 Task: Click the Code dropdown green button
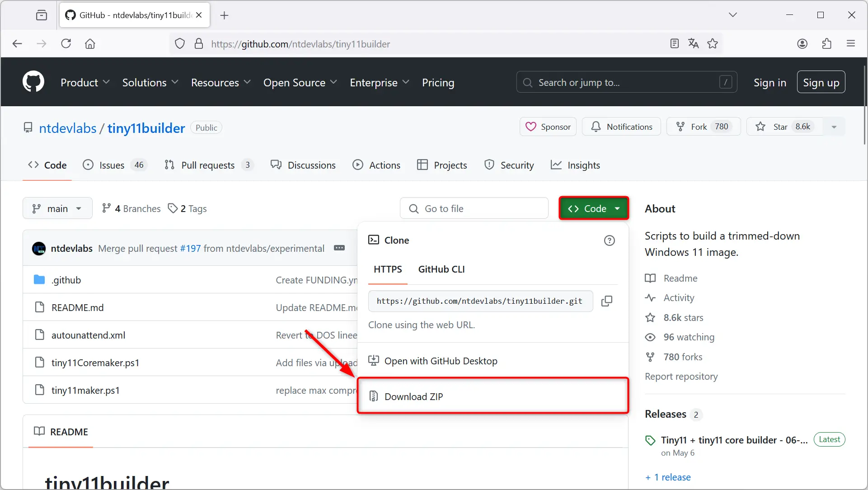(x=594, y=209)
